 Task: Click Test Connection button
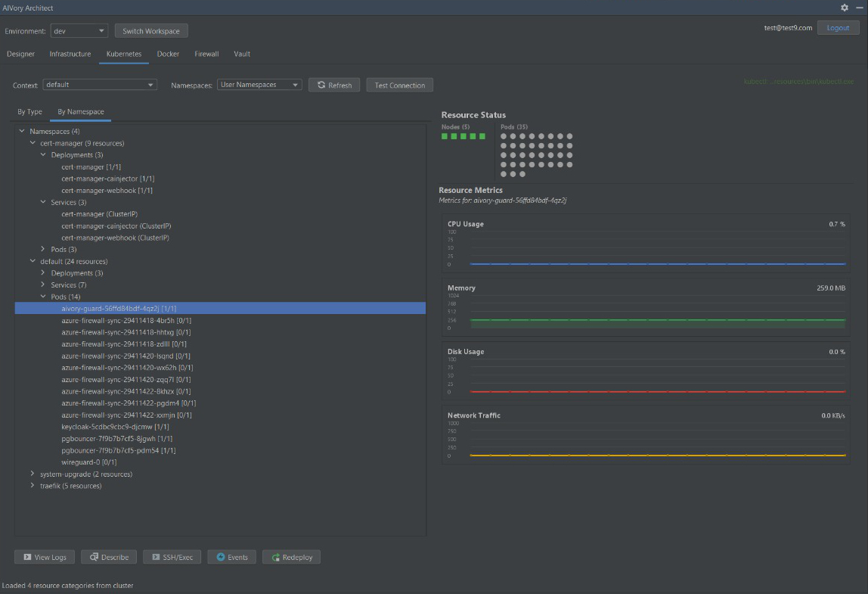400,85
